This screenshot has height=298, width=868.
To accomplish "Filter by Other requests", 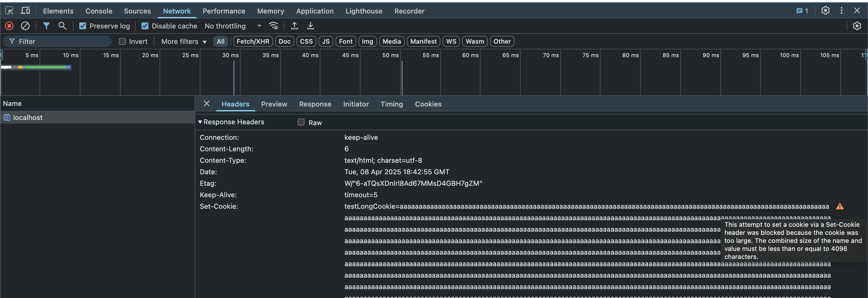I will [502, 41].
